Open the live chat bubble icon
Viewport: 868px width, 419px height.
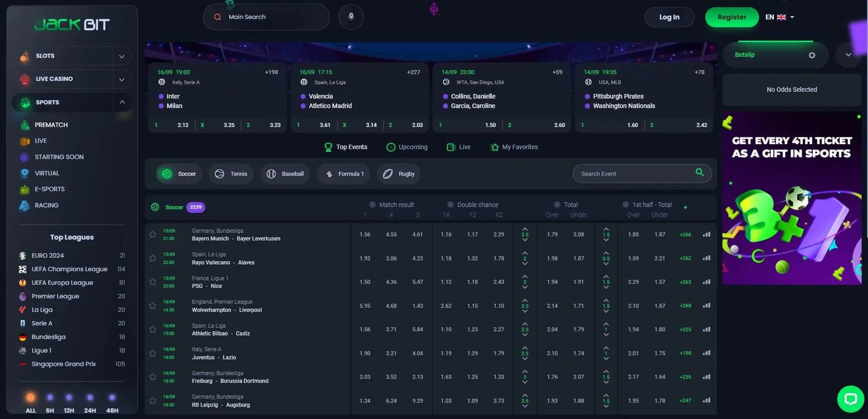(851, 399)
